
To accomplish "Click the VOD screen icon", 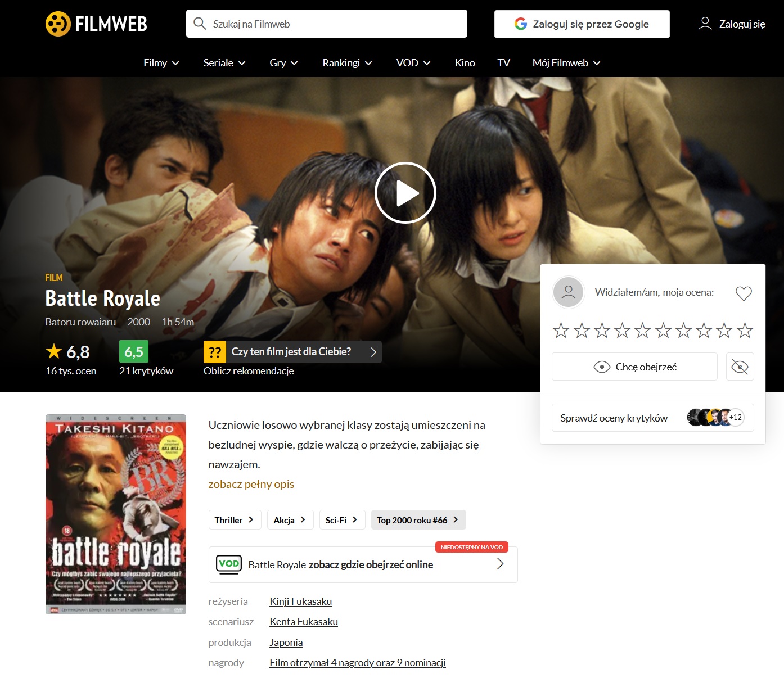I will pyautogui.click(x=229, y=564).
